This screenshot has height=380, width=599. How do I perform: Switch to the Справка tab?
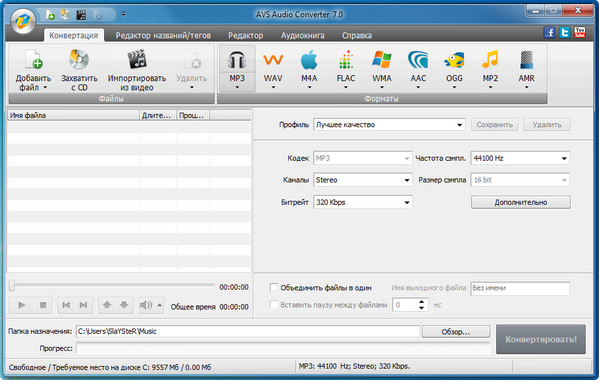tap(357, 36)
